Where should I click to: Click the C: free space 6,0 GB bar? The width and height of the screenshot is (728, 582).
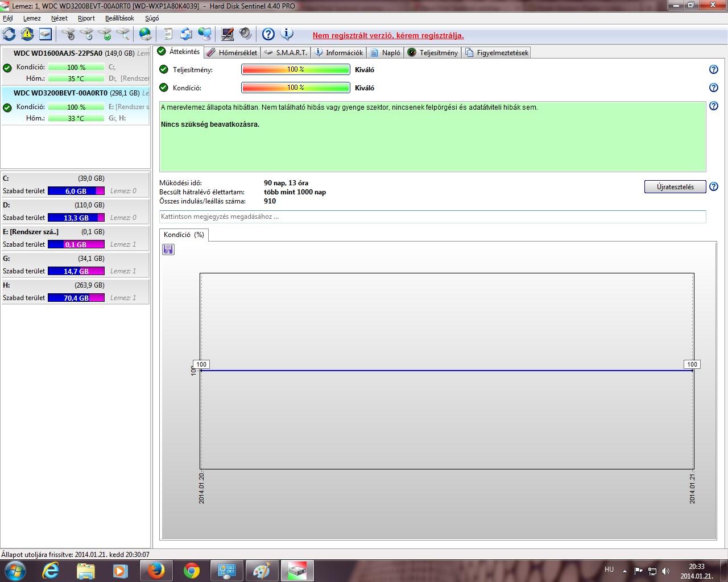pyautogui.click(x=76, y=191)
